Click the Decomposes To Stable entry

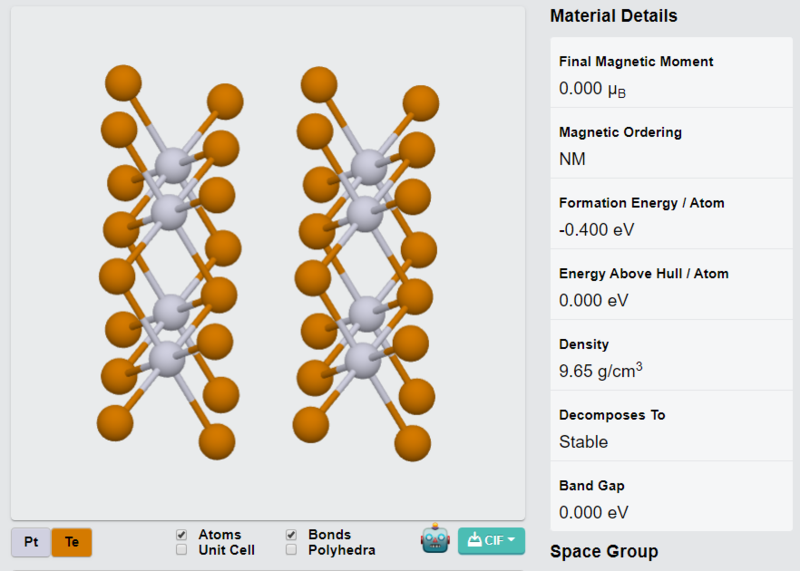click(x=671, y=427)
